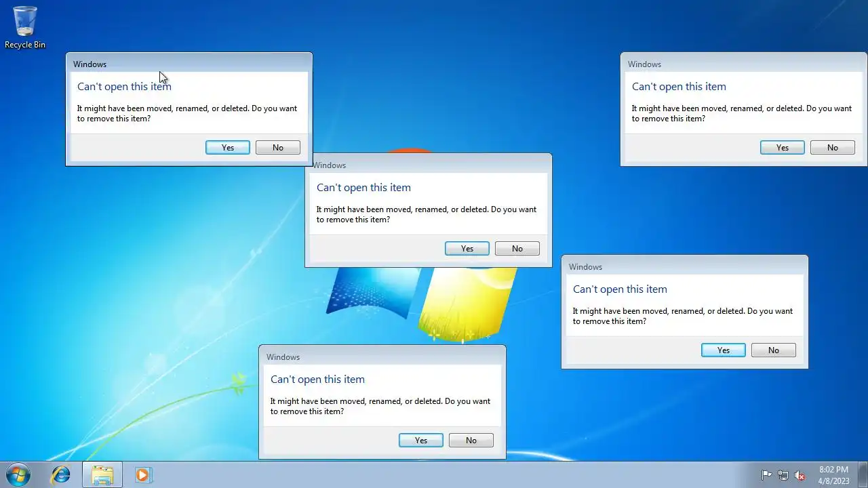Launch Internet Explorer from the taskbar
This screenshot has width=868, height=488.
[x=61, y=474]
